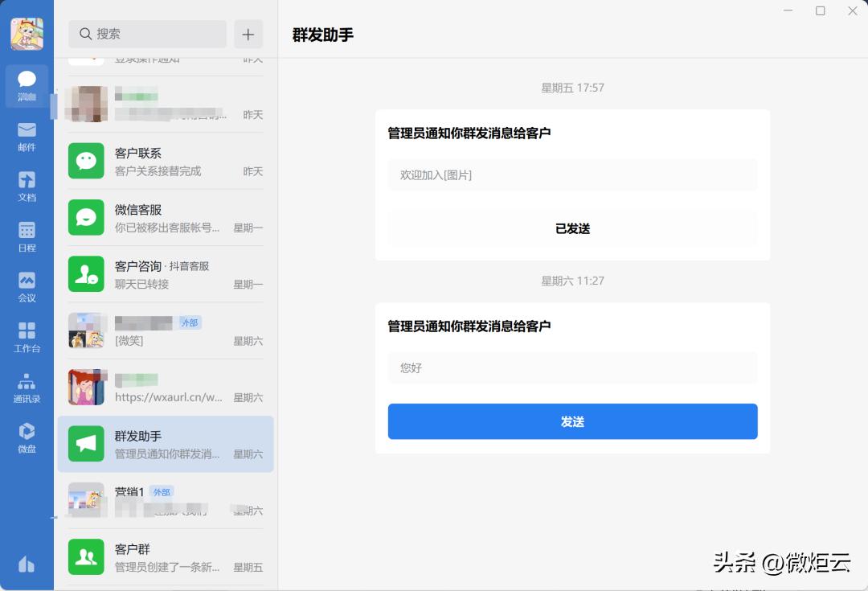Click the + button to start new chat

248,35
